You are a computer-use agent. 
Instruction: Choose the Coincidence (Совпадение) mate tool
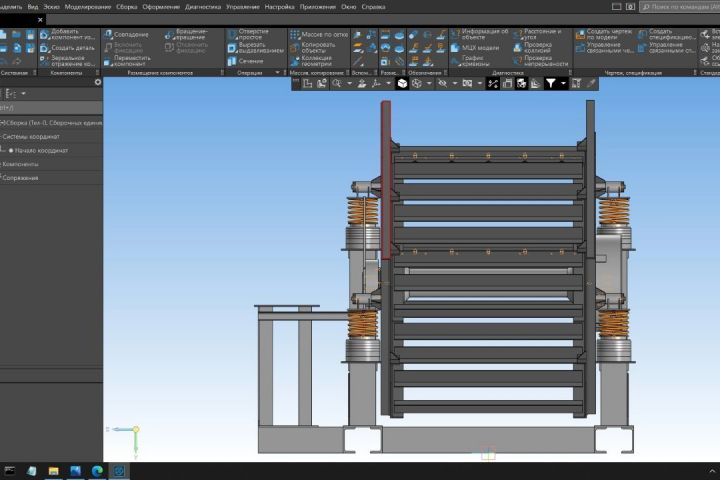pos(129,34)
